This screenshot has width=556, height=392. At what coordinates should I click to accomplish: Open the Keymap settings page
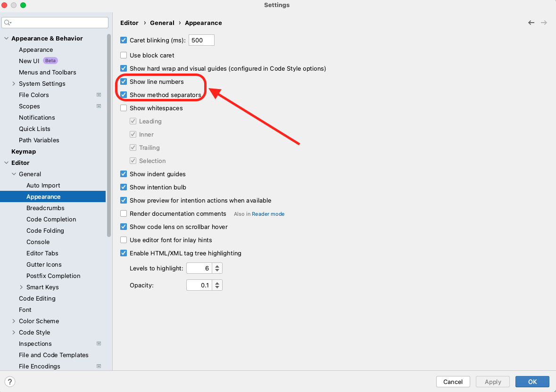[24, 151]
